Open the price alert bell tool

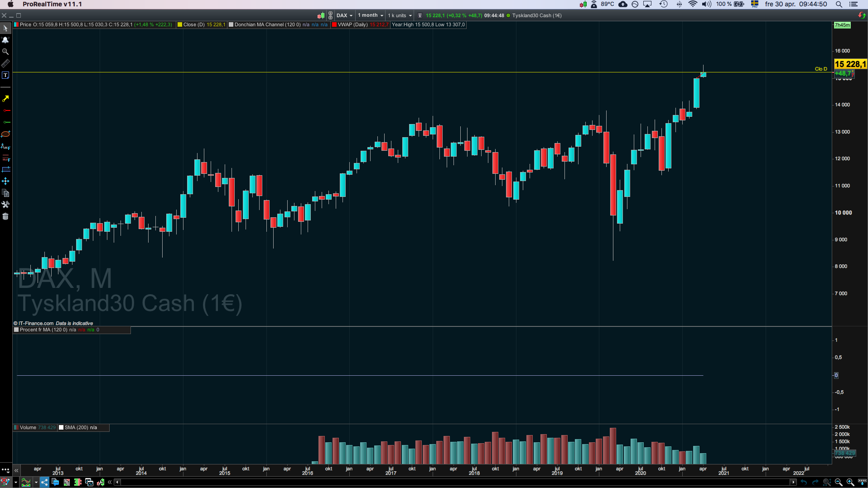(5, 40)
